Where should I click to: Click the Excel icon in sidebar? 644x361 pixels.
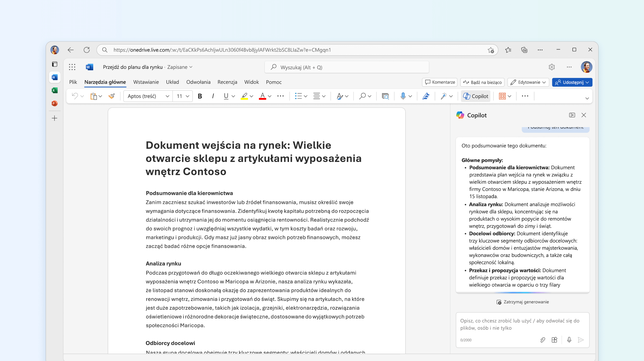pos(55,90)
